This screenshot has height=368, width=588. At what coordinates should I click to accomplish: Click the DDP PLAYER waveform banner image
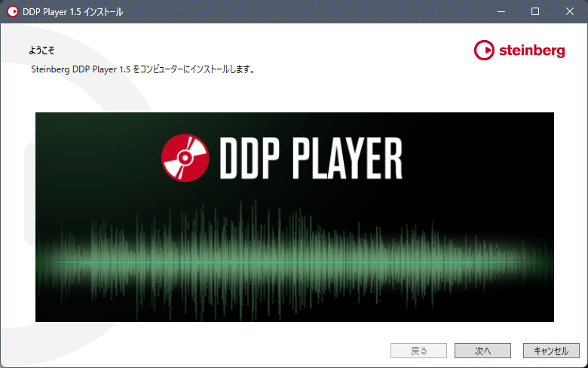click(295, 217)
